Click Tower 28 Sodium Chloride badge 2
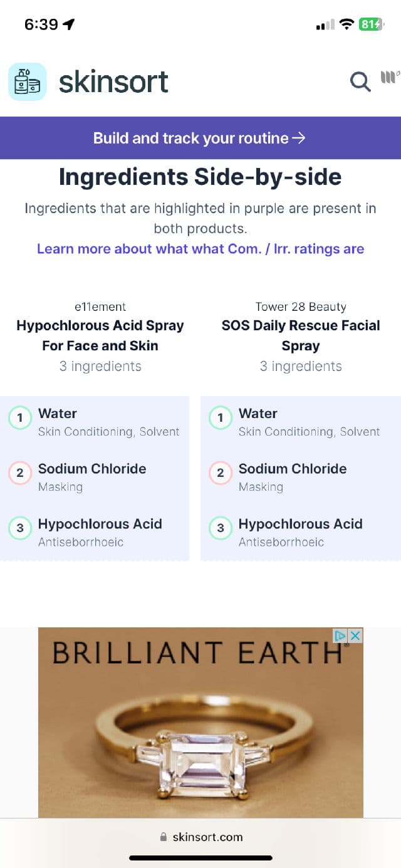Screen dimensions: 401x868 click(x=221, y=473)
